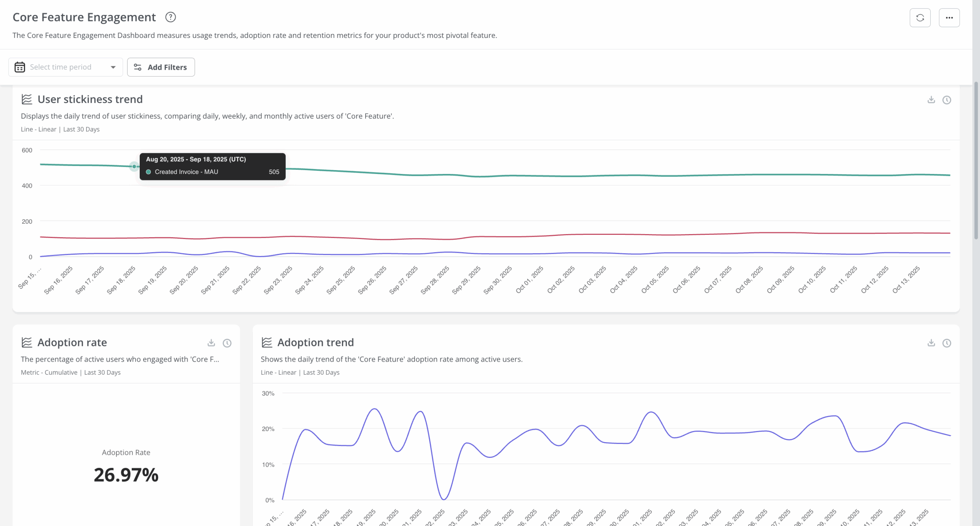Open the User stickiness trend title

(x=90, y=99)
